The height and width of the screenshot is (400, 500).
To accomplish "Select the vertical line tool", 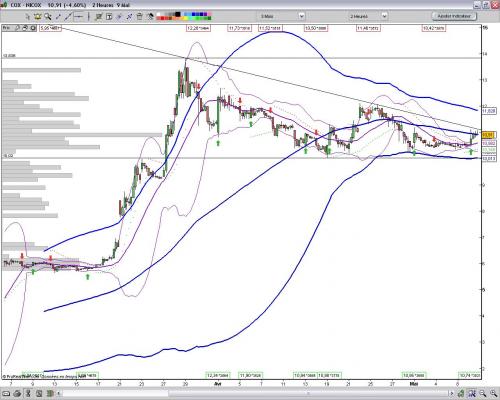I will pos(89,16).
